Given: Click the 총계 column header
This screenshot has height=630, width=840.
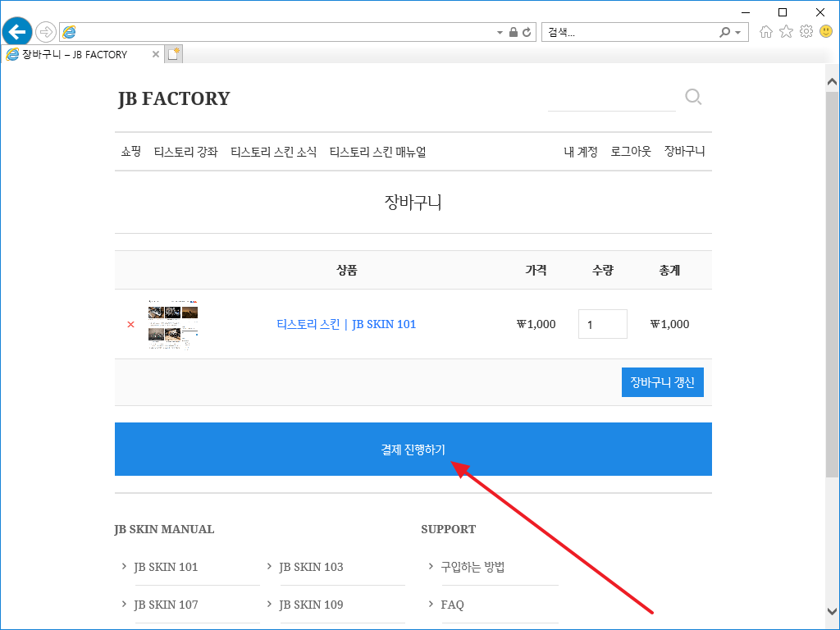Looking at the screenshot, I should (669, 270).
